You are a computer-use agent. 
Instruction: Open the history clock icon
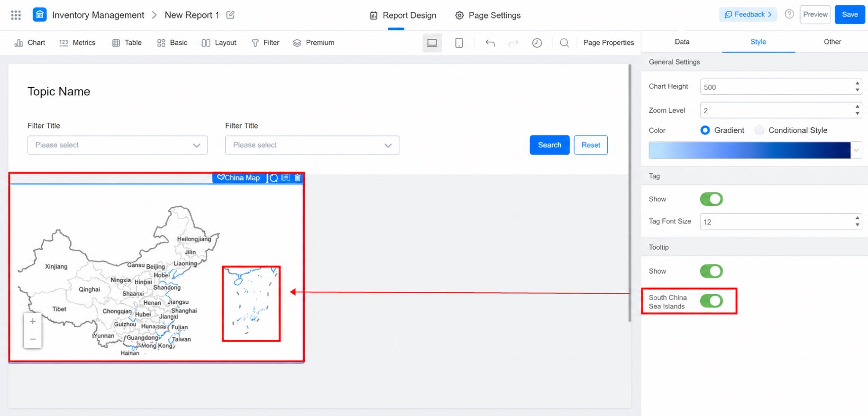(537, 43)
